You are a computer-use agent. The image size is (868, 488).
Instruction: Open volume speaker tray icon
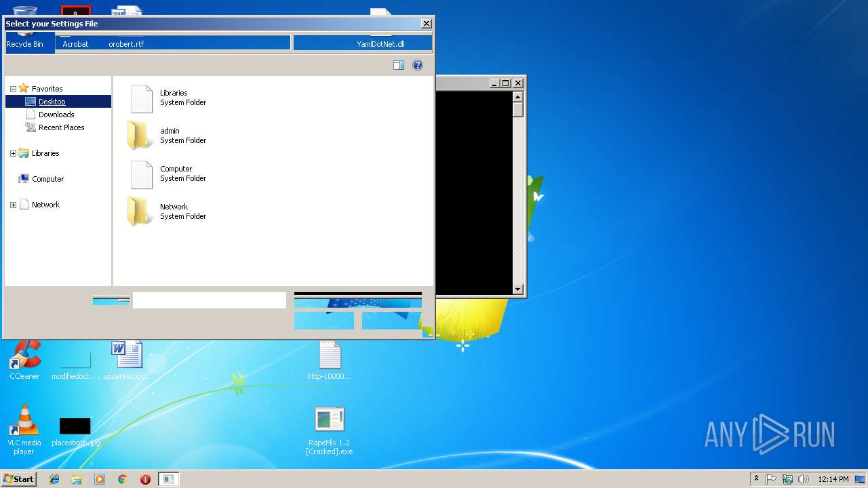804,479
